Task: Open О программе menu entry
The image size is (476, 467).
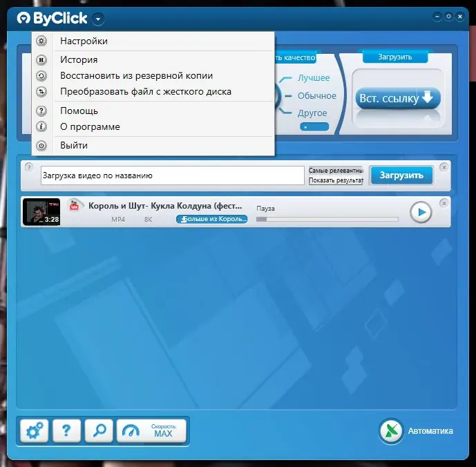Action: click(90, 126)
